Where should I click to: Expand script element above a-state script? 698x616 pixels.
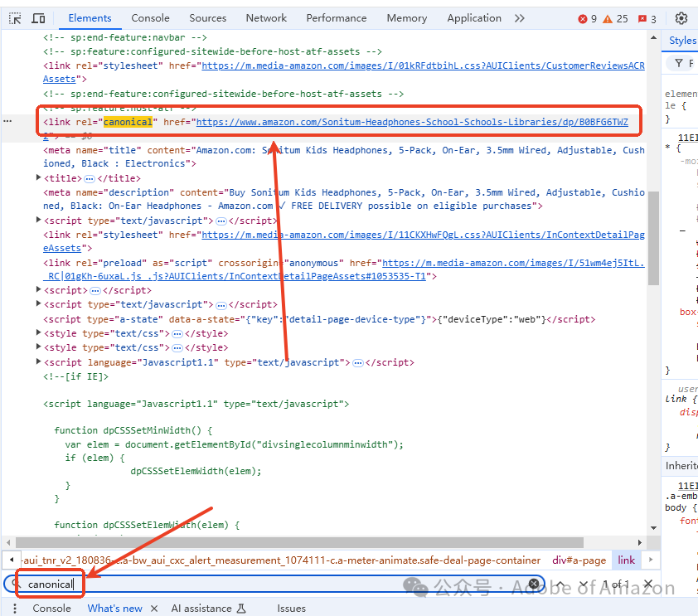38,304
